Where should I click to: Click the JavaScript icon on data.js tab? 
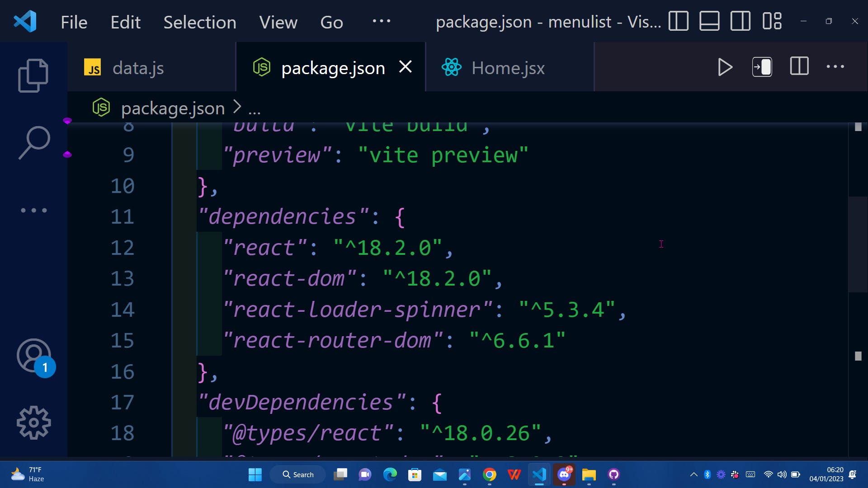[93, 67]
